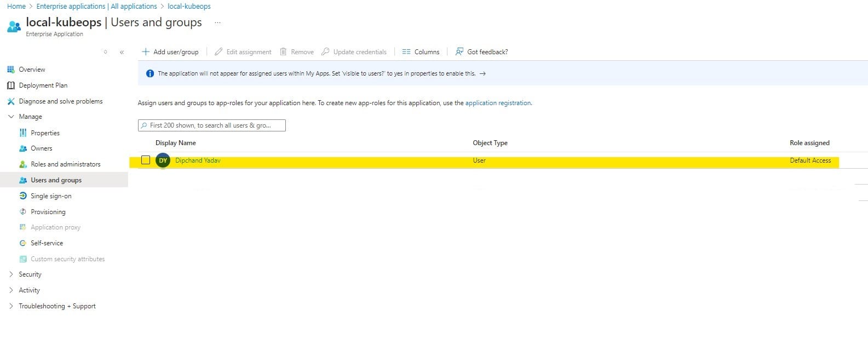
Task: Click the Provisioning icon
Action: point(22,212)
